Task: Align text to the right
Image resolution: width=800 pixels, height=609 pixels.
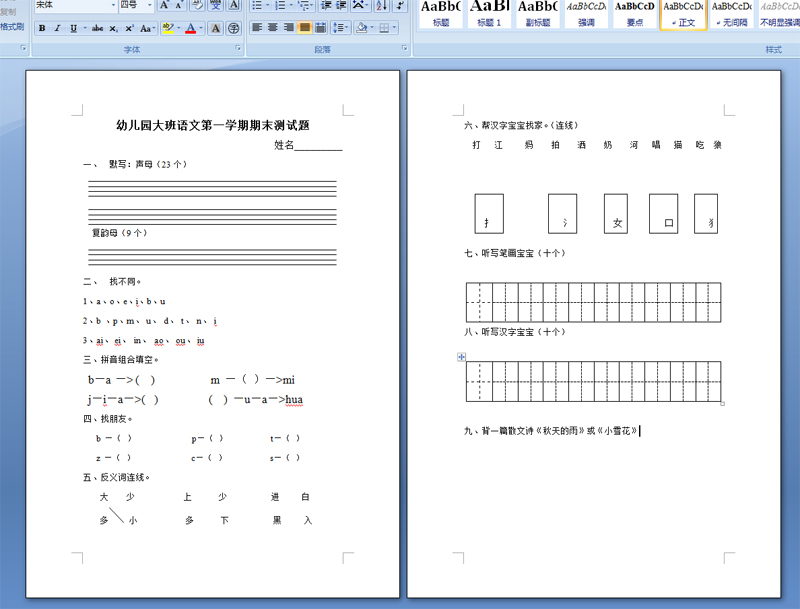Action: tap(289, 28)
